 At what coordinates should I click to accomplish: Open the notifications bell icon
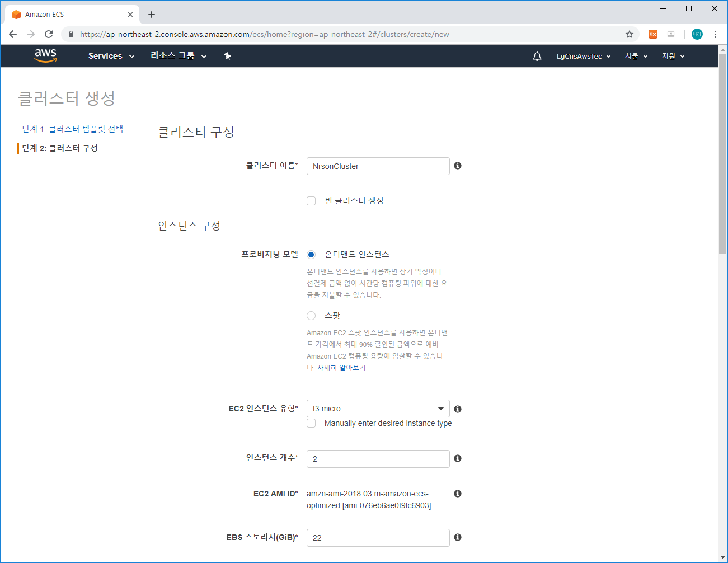click(x=537, y=56)
